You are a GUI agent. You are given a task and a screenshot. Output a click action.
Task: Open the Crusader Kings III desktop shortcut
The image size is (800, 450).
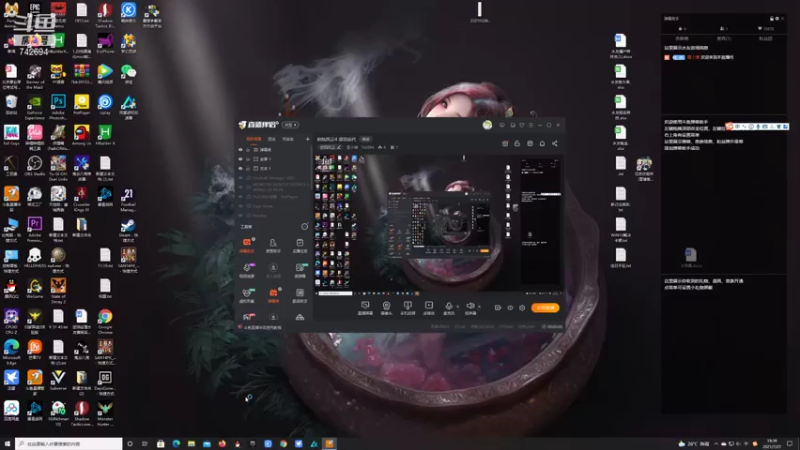pyautogui.click(x=82, y=199)
